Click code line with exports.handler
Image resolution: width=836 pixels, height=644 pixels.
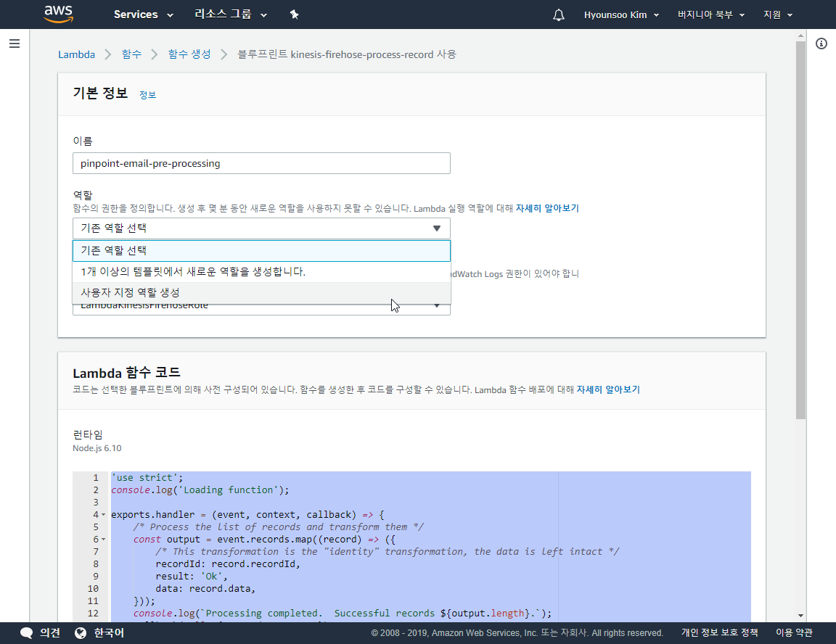click(x=247, y=515)
